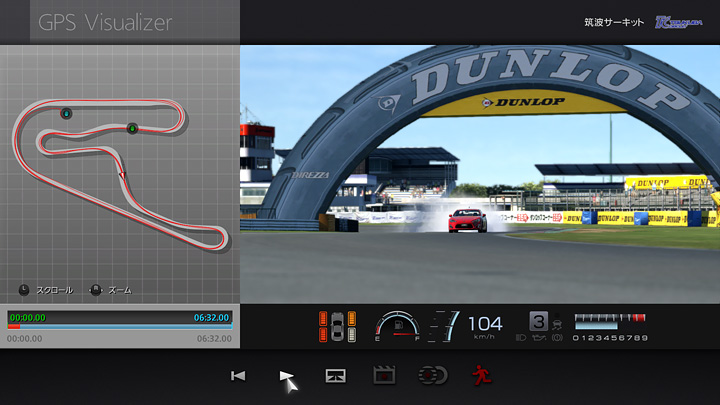Toggle the picture display mode icon
The width and height of the screenshot is (720, 405).
[x=335, y=376]
